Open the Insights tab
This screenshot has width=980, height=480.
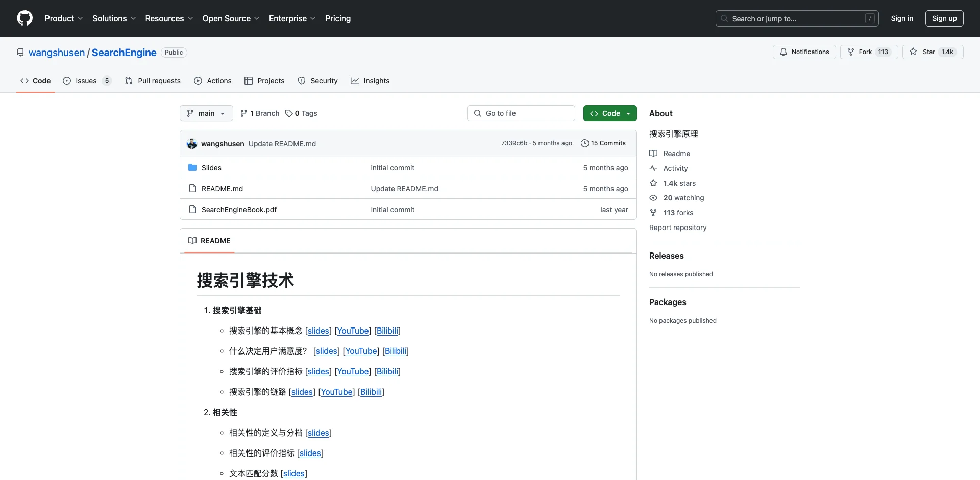pyautogui.click(x=370, y=81)
